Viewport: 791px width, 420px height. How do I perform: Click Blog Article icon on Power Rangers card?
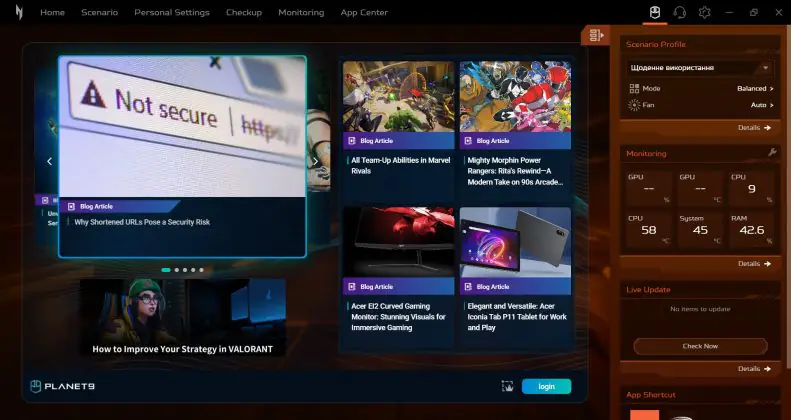pyautogui.click(x=468, y=141)
